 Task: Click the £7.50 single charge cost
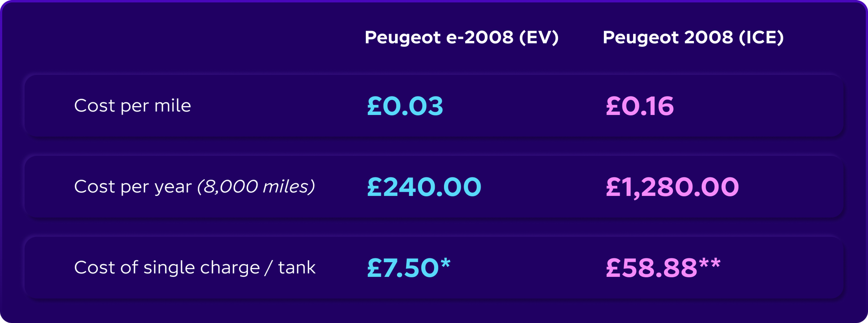pos(403,268)
